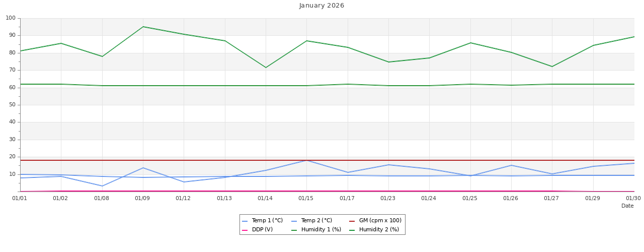Screen dimensions: 644x252
Task: Toggle the Temp 1 (°C) series label
Action: point(267,221)
